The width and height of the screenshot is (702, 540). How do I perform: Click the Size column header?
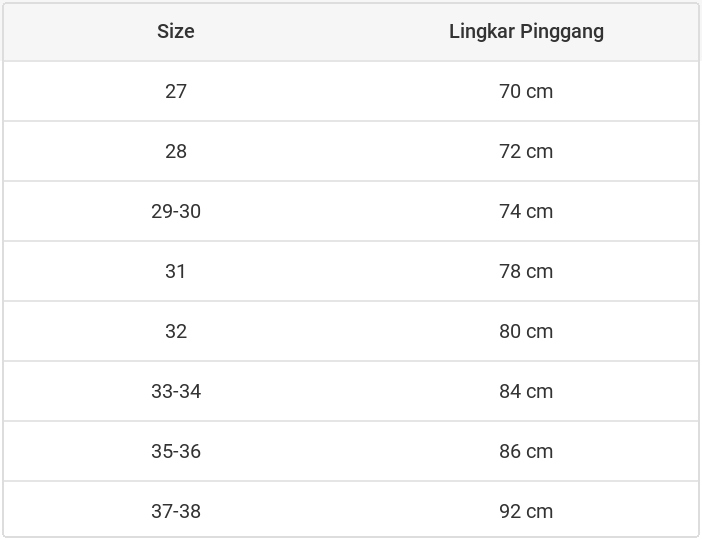pyautogui.click(x=176, y=31)
